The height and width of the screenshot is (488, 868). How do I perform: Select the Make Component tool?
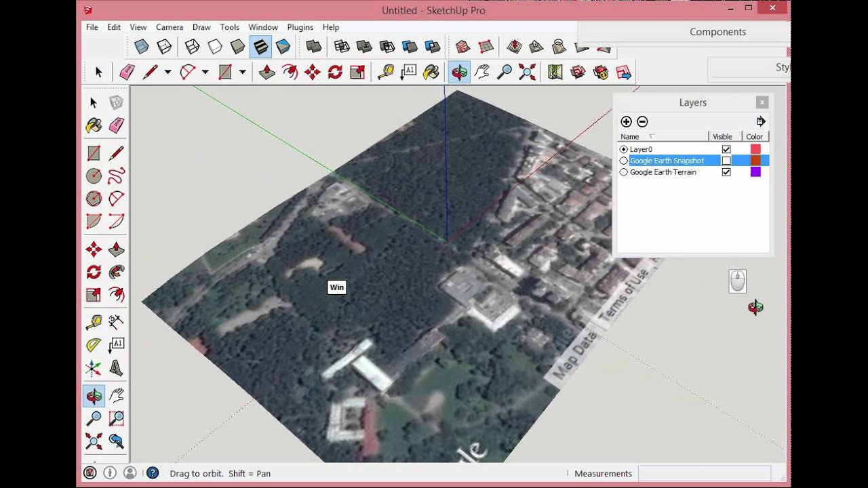(116, 102)
